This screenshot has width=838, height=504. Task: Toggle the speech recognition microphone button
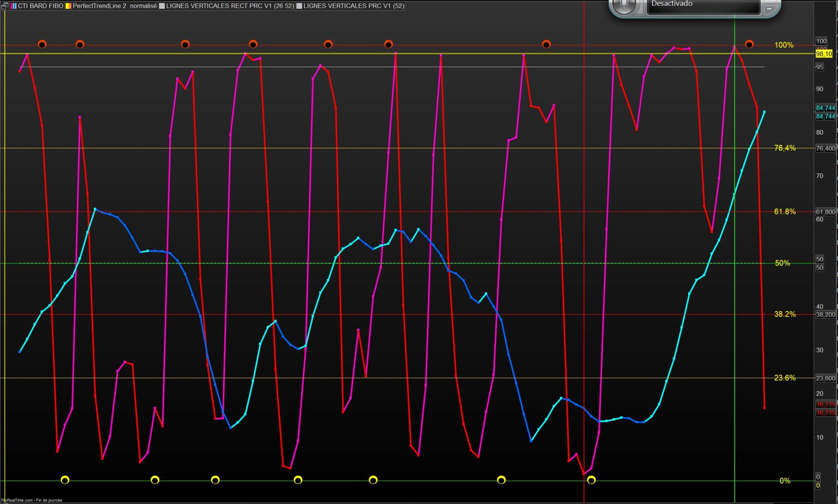(624, 5)
